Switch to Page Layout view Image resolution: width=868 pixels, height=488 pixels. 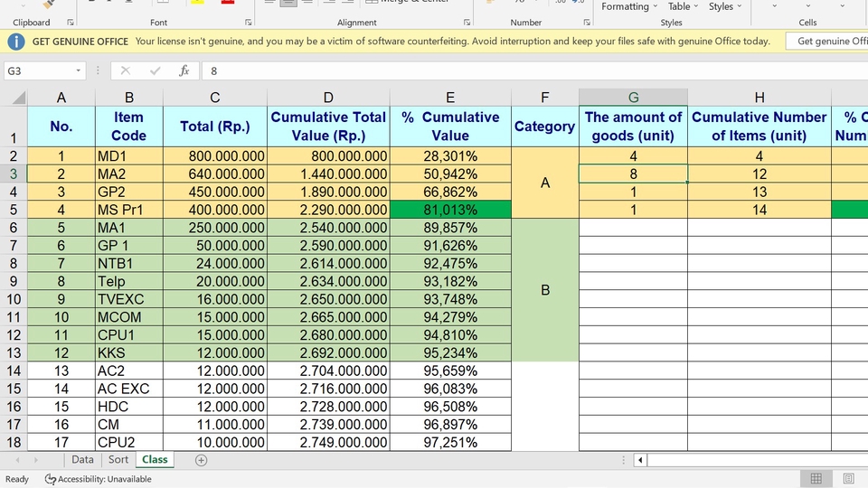click(x=848, y=479)
